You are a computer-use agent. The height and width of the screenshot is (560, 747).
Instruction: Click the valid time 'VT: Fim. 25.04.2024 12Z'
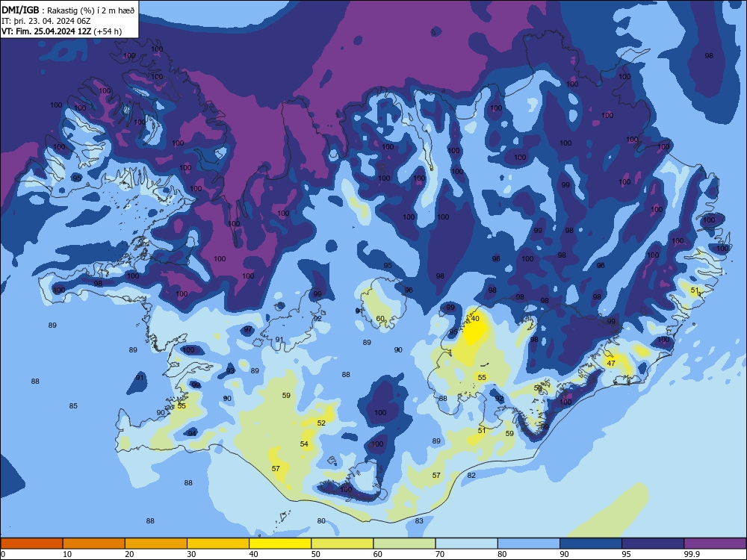(46, 31)
